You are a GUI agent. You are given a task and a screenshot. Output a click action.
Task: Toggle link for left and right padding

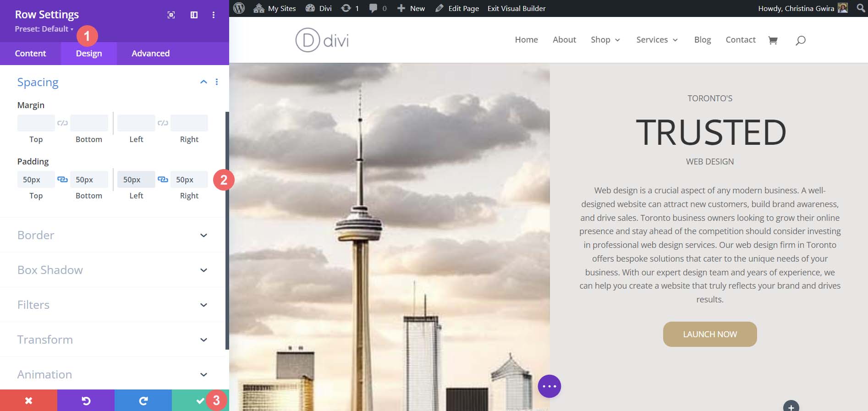click(163, 179)
